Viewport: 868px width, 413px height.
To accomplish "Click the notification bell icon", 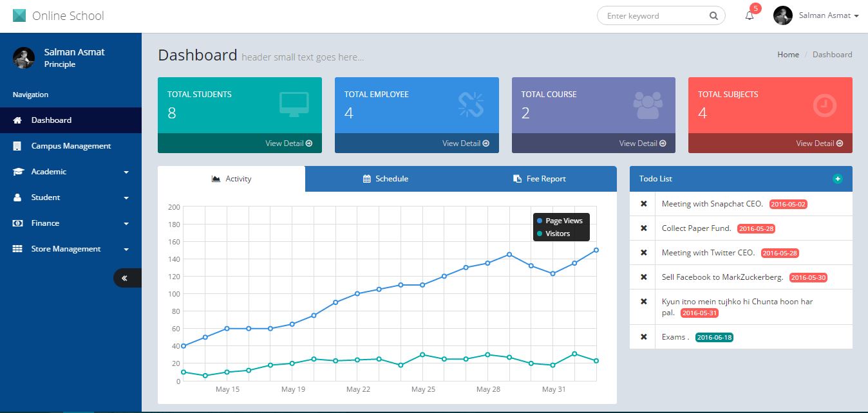I will coord(749,16).
